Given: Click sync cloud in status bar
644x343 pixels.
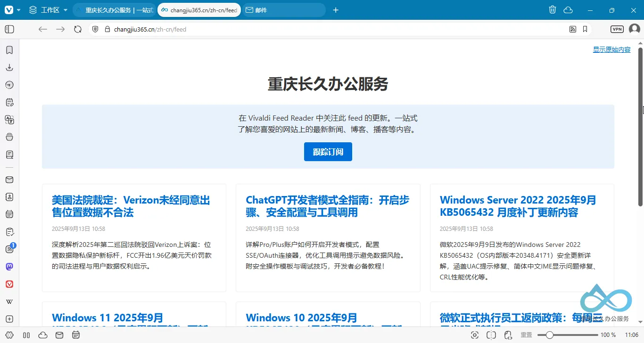Looking at the screenshot, I should coord(43,335).
